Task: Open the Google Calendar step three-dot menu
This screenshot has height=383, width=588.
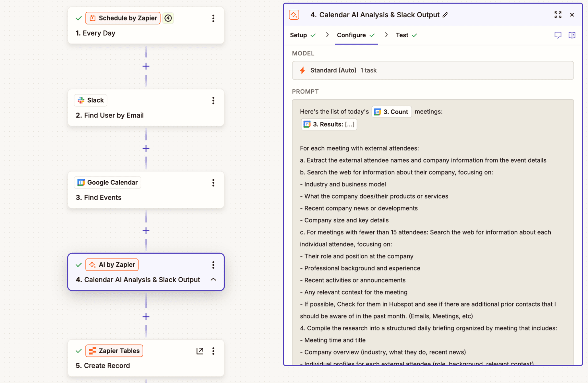Action: (x=213, y=183)
